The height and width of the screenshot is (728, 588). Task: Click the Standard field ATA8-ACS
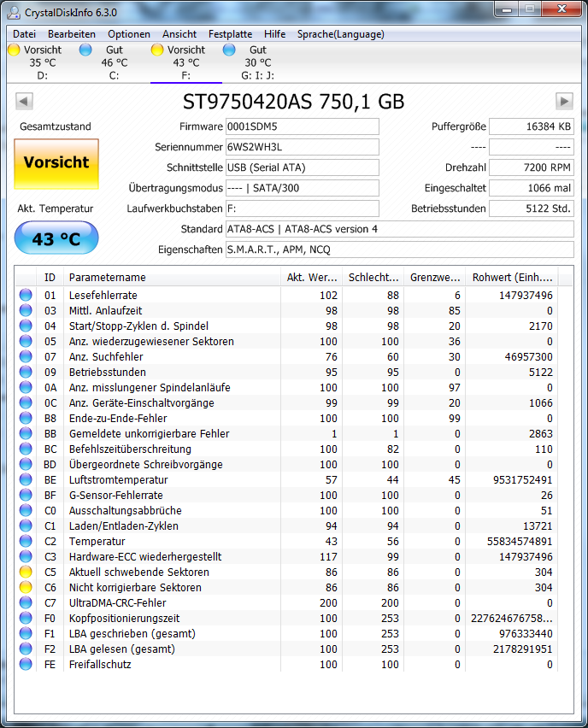400,229
